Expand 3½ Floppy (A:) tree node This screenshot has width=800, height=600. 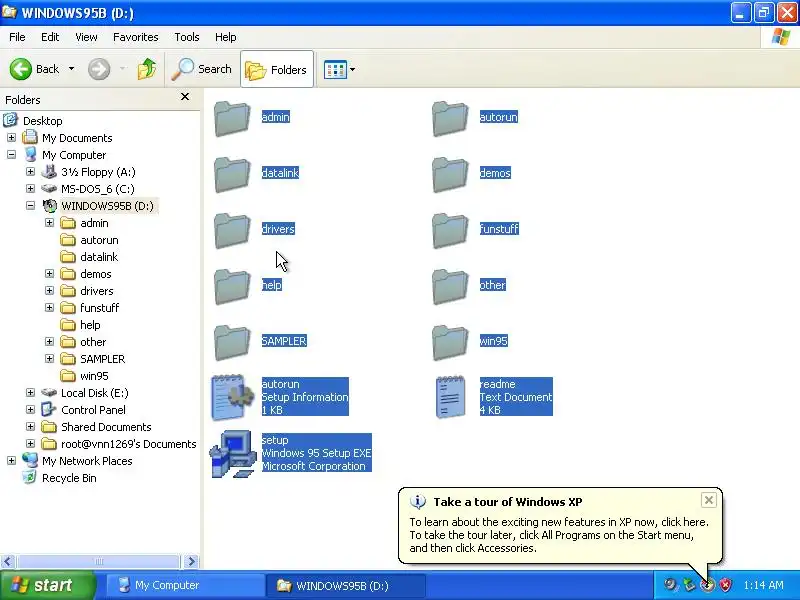pyautogui.click(x=31, y=172)
